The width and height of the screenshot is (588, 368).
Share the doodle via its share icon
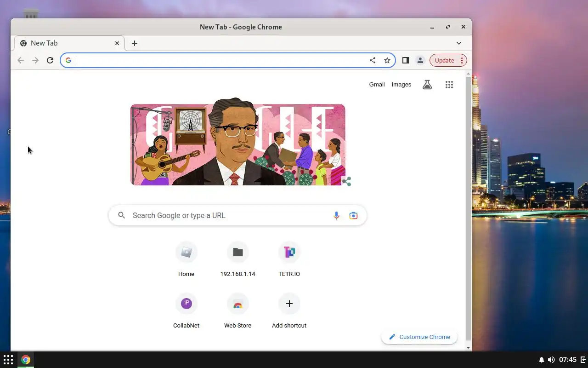point(346,181)
